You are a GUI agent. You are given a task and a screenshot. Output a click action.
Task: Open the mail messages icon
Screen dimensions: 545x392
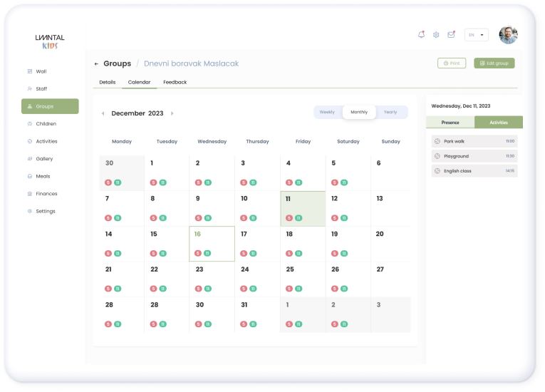click(x=451, y=34)
